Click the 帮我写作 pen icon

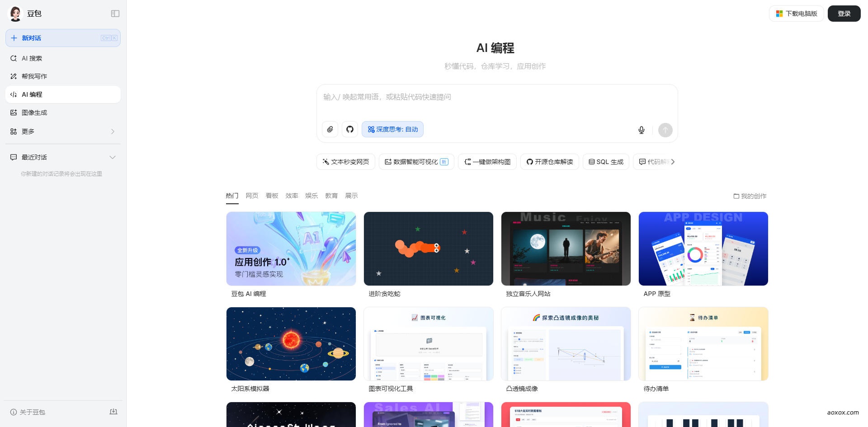pos(14,76)
